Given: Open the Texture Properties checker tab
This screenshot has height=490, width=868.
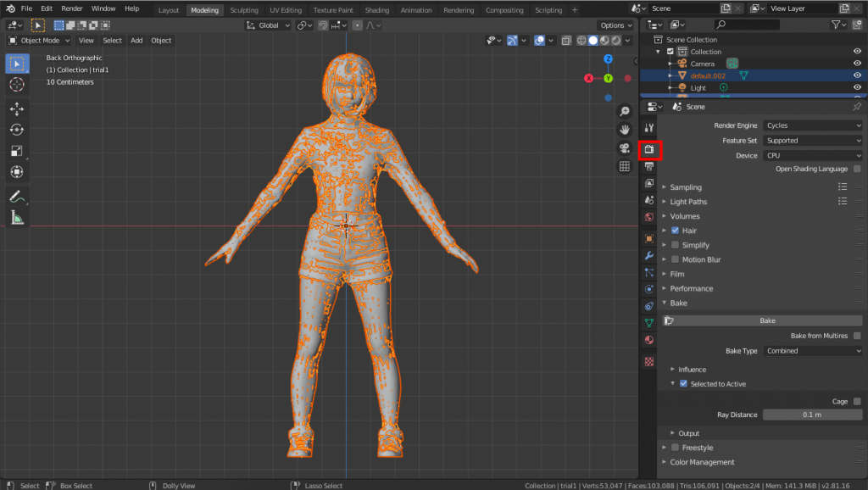Looking at the screenshot, I should pyautogui.click(x=648, y=360).
